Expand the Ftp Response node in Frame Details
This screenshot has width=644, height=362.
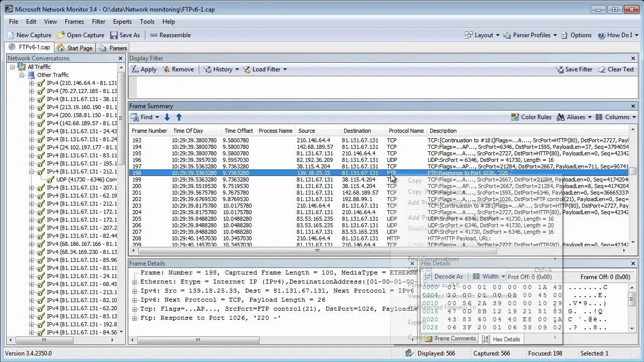pos(135,318)
